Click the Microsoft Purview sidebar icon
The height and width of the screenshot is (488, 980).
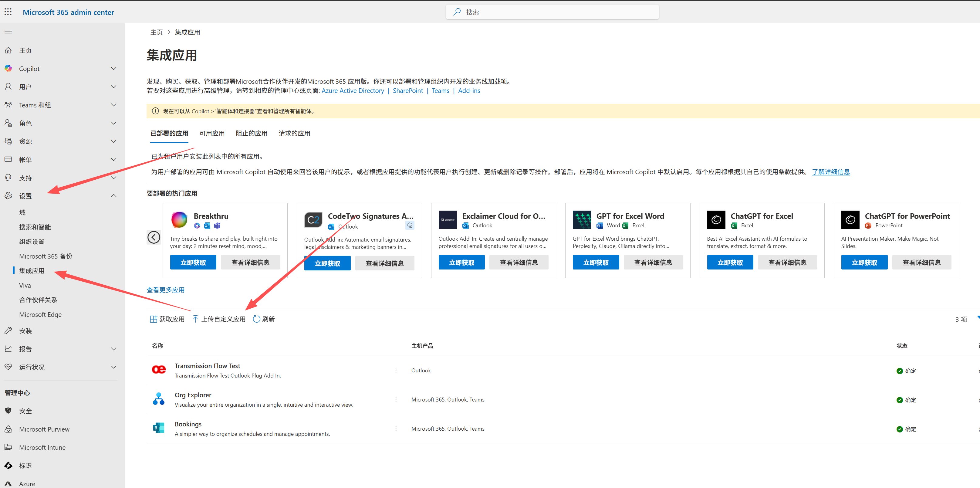8,429
